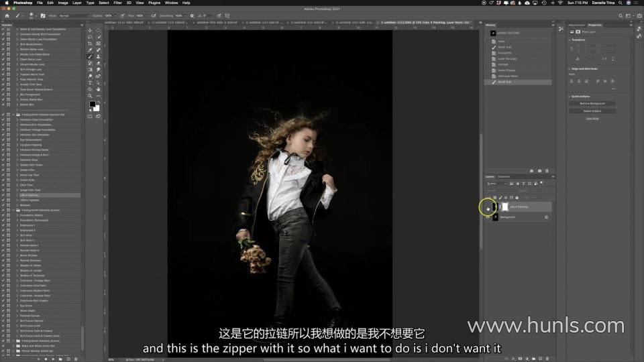
Task: Select the Move tool
Action: point(90,30)
